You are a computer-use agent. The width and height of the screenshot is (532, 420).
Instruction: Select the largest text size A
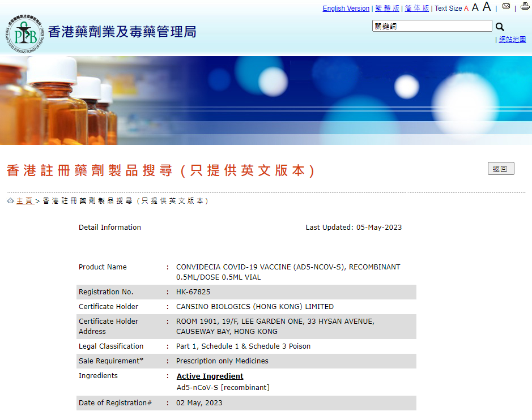click(487, 7)
